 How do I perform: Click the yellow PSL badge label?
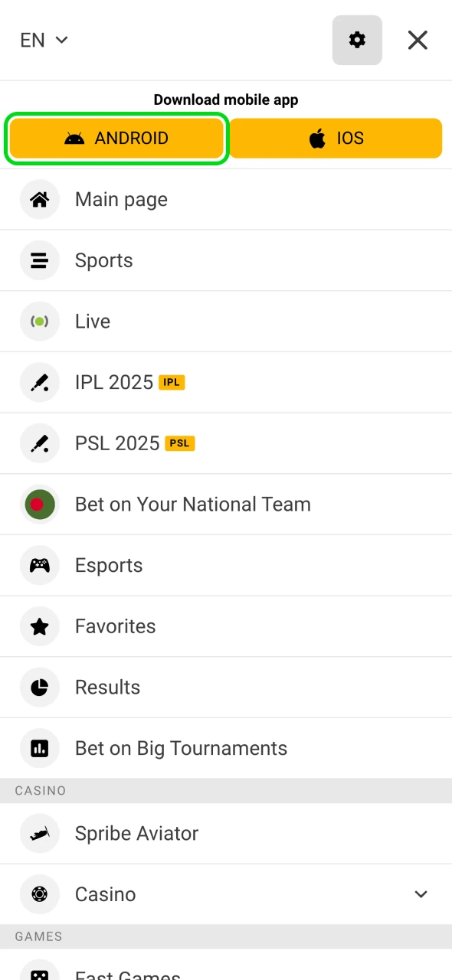(182, 443)
